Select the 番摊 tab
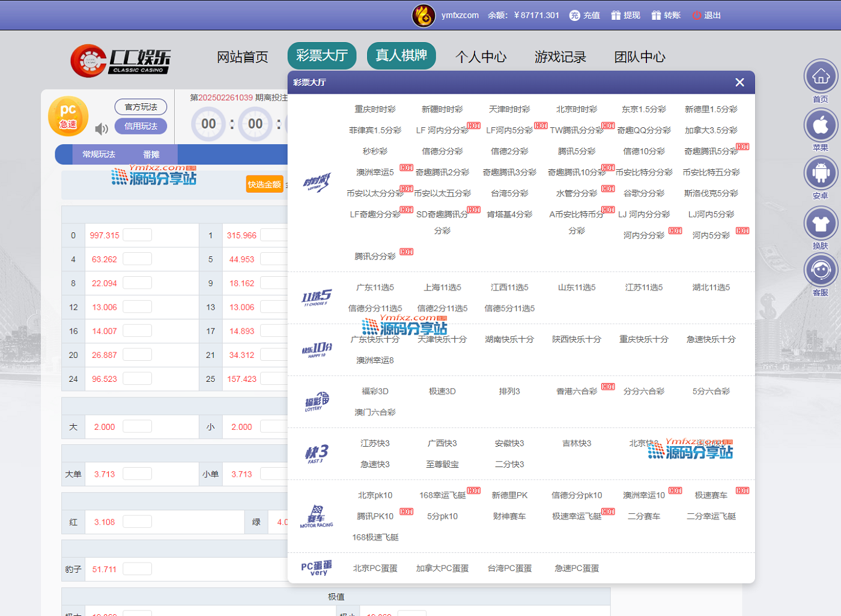This screenshot has height=616, width=841. tap(151, 154)
